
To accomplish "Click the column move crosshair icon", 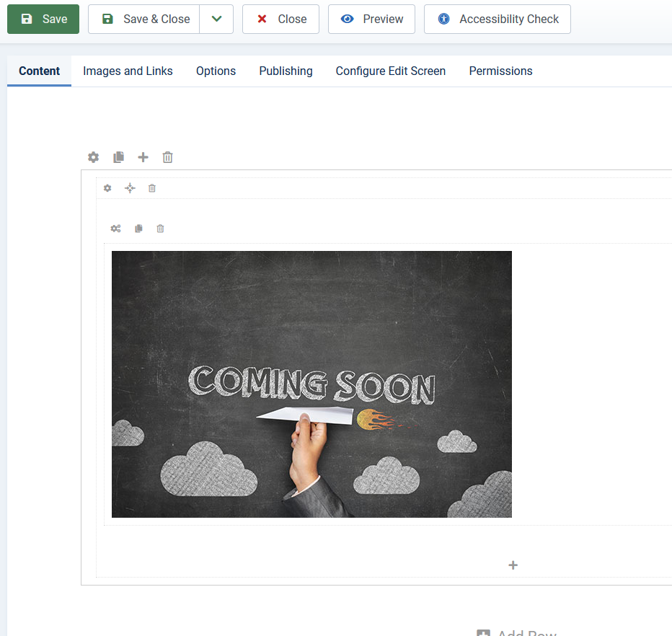I will [x=130, y=188].
